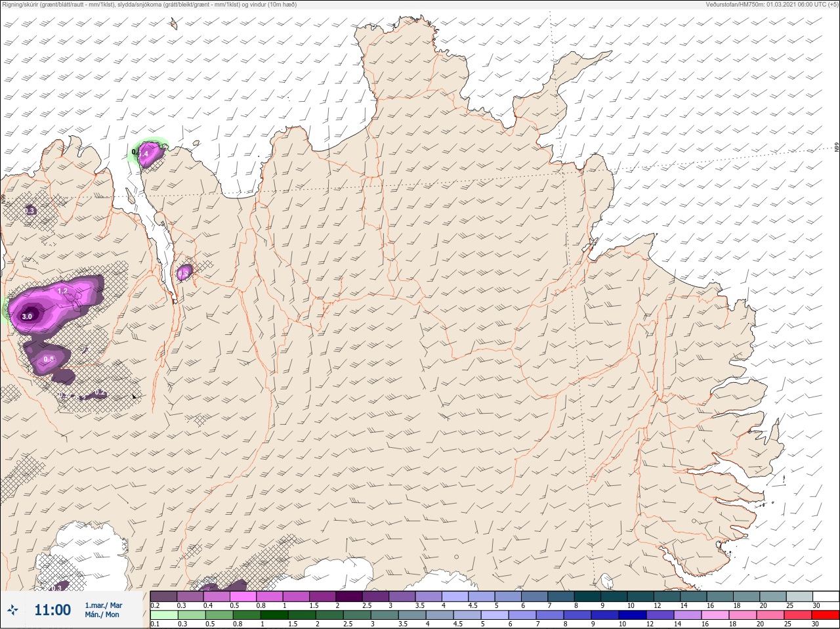Click the 3.0 precipitation maximum label
The image size is (840, 629).
pyautogui.click(x=27, y=316)
